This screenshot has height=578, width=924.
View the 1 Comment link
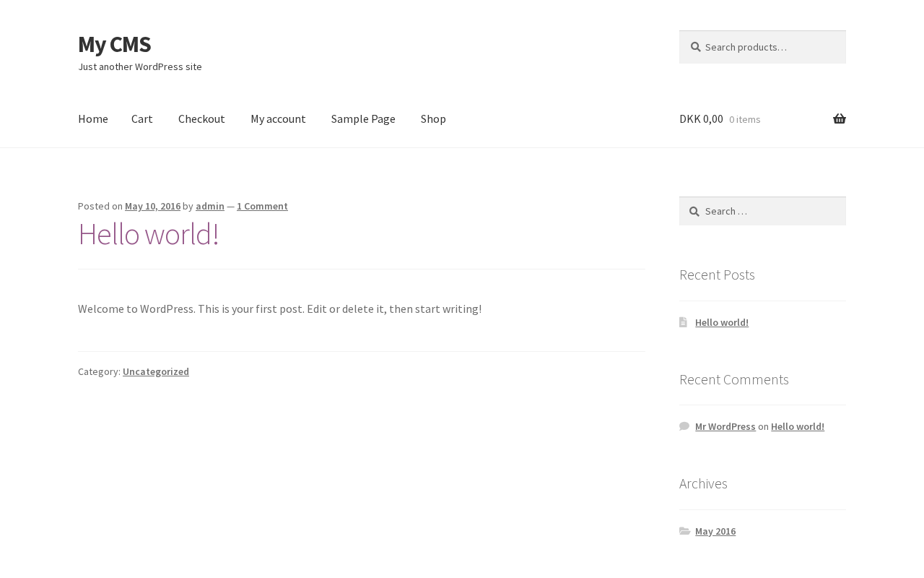[x=262, y=206]
